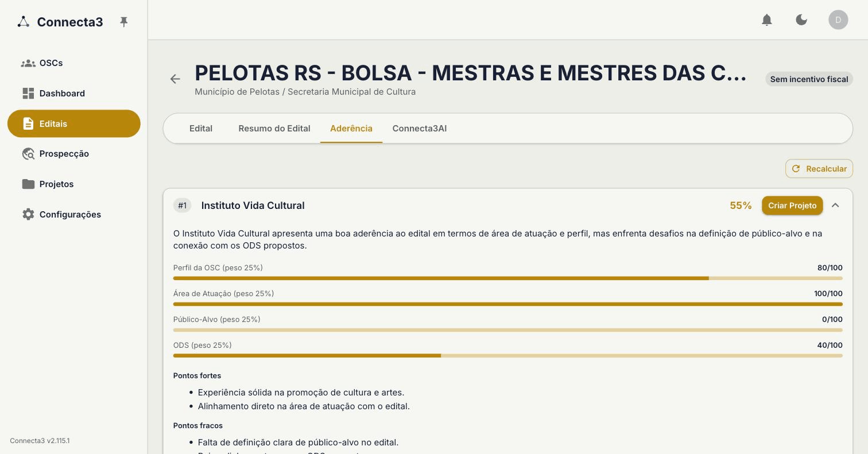Click the Projetos folder icon

[x=28, y=184]
